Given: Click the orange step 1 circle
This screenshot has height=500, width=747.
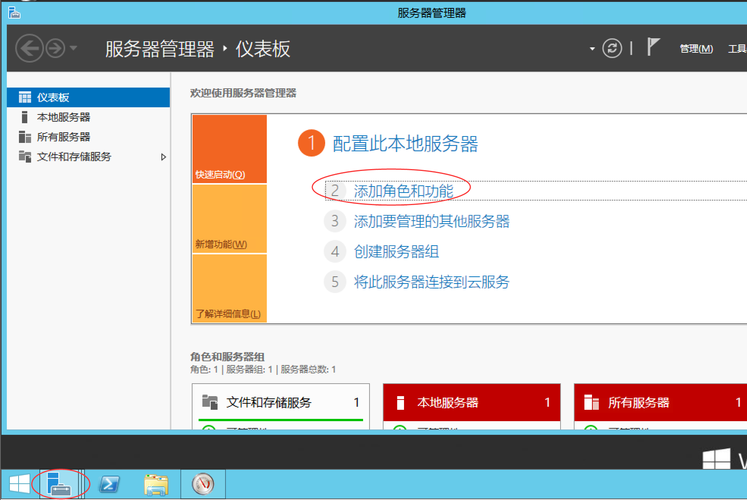Looking at the screenshot, I should click(x=311, y=143).
